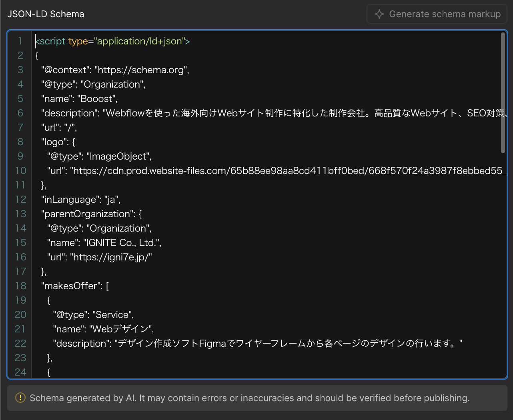Click the "parentOrganization": { line

point(91,214)
